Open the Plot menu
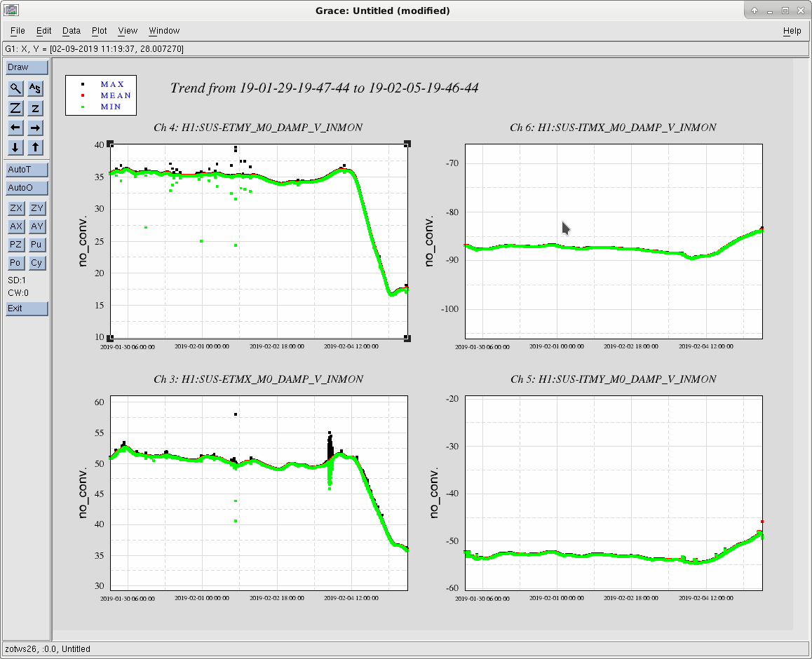The image size is (812, 659). tap(99, 31)
